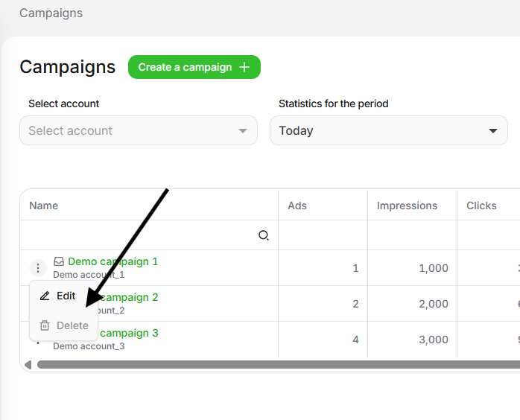Click the plus icon on Create a campaign

[x=244, y=67]
